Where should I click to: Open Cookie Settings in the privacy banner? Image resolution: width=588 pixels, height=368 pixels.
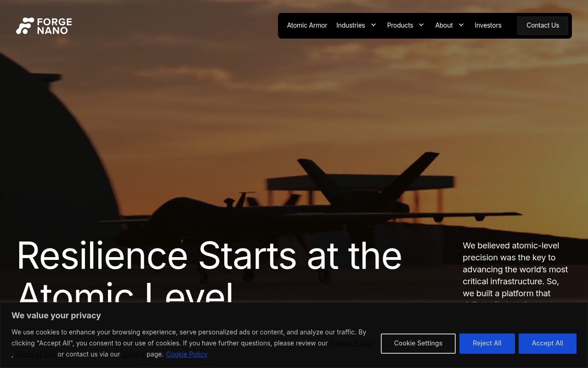click(418, 344)
